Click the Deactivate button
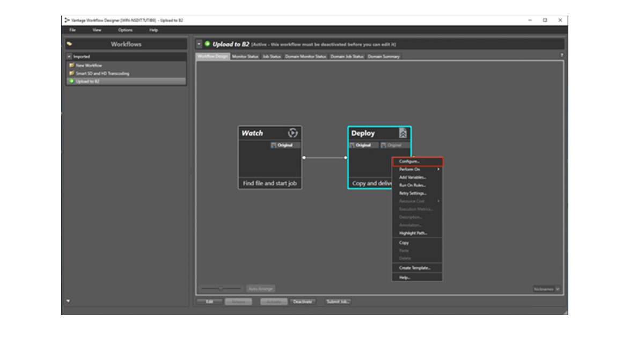 click(302, 302)
